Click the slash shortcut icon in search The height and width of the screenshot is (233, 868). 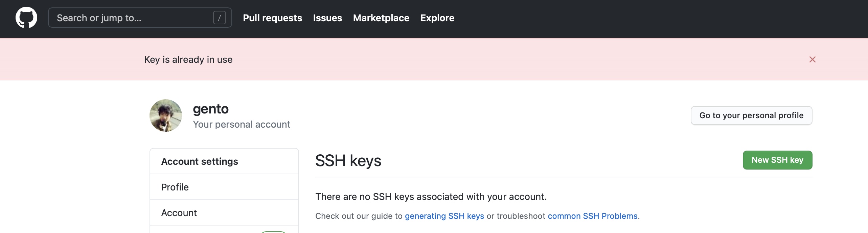pos(219,18)
